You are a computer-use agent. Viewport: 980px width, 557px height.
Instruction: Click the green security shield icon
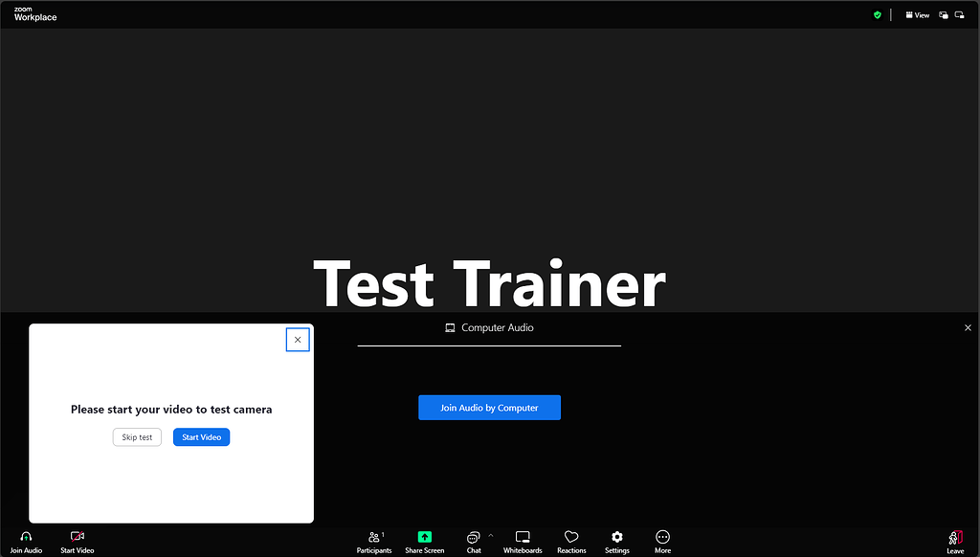[x=877, y=14]
